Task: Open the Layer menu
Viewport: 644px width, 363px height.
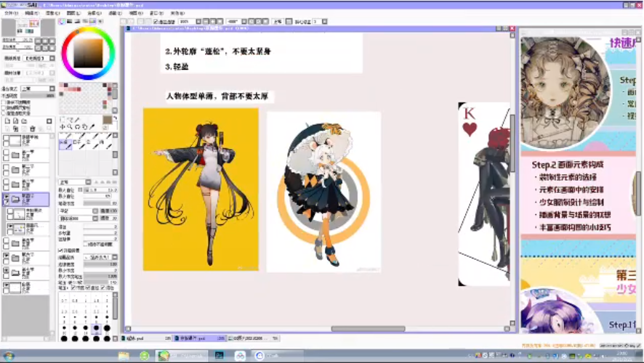Action: pos(73,13)
